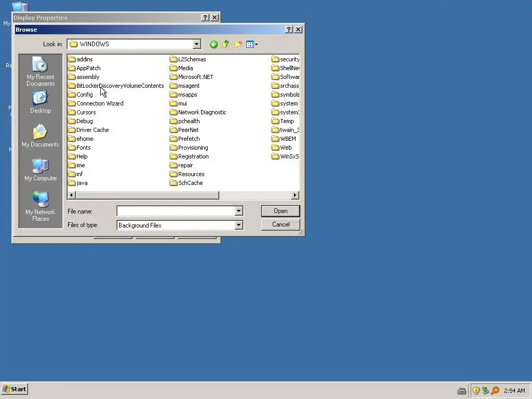The width and height of the screenshot is (532, 399).
Task: Select the Fonts folder
Action: point(79,148)
